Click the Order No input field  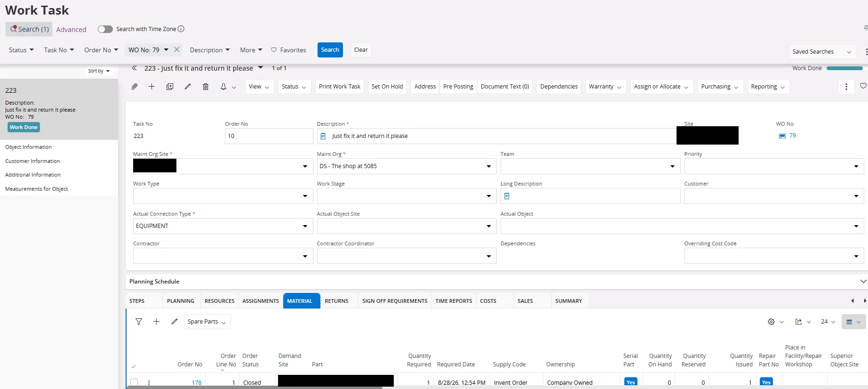point(269,136)
